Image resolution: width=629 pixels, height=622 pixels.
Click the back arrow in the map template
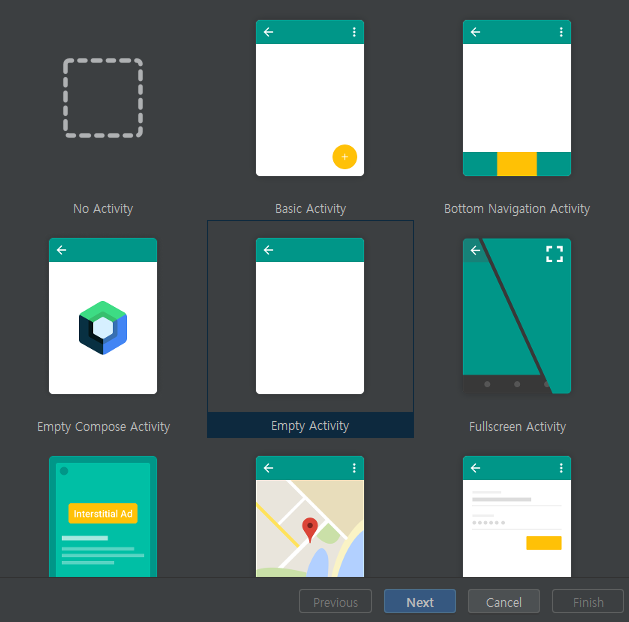(268, 468)
